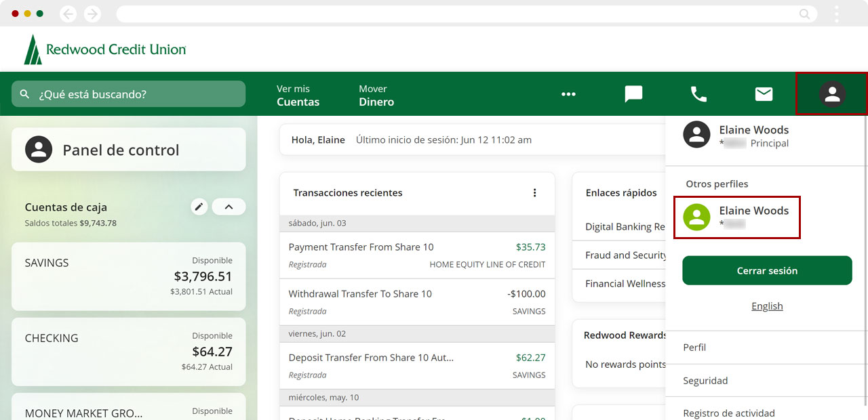Open Transacciones recientes kebab menu
This screenshot has height=420, width=868.
click(x=534, y=193)
